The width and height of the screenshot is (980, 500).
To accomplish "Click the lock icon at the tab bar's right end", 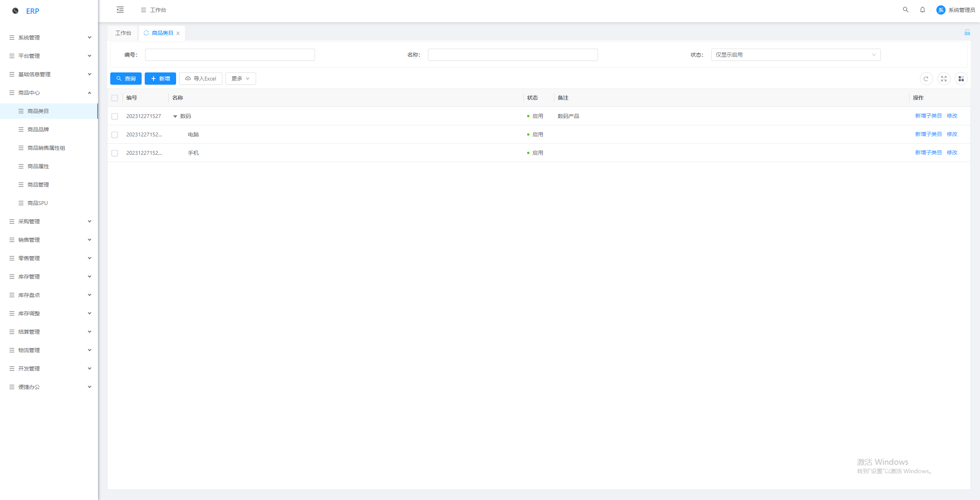I will [x=967, y=33].
